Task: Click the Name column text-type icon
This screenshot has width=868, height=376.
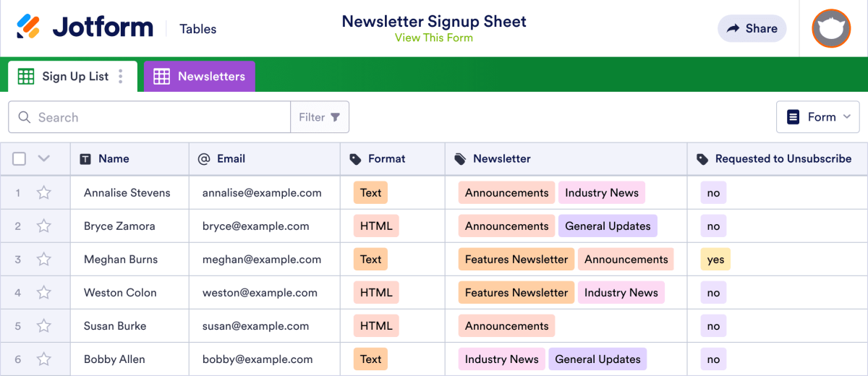Action: pos(85,159)
